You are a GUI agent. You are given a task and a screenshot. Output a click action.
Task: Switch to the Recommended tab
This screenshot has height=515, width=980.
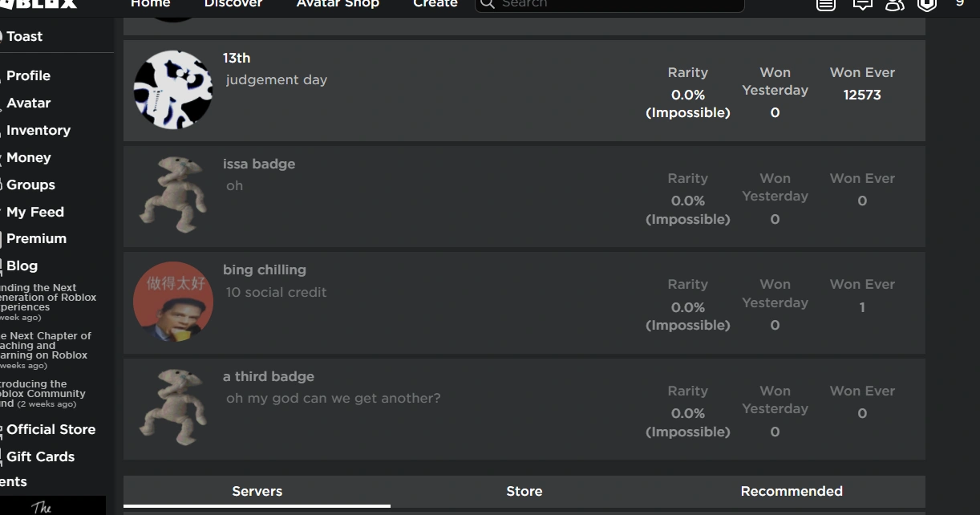point(792,491)
